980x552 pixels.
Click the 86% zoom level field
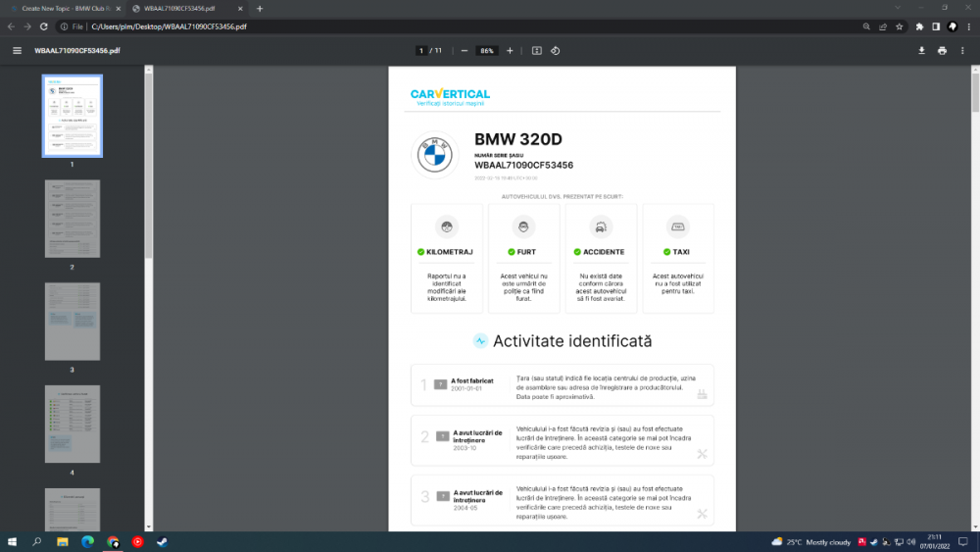487,51
